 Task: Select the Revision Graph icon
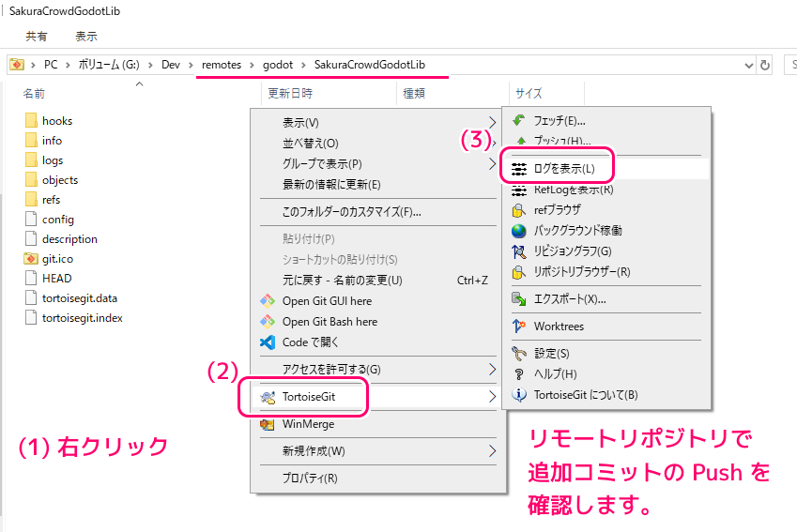(518, 251)
